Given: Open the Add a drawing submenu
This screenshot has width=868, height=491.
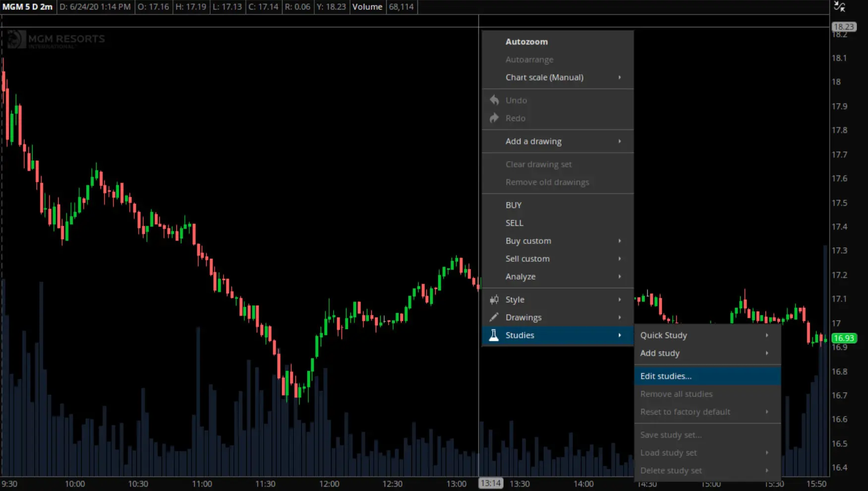Looking at the screenshot, I should (x=557, y=141).
